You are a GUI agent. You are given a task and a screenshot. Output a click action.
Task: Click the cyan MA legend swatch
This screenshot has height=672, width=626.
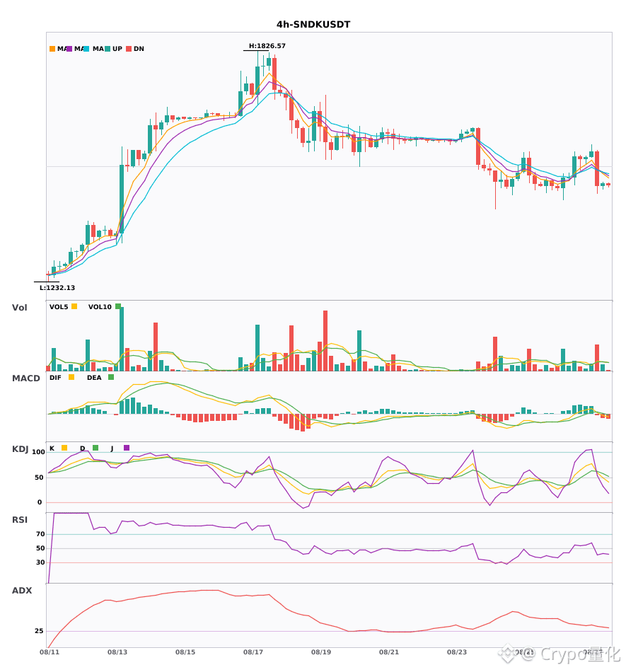click(x=86, y=49)
